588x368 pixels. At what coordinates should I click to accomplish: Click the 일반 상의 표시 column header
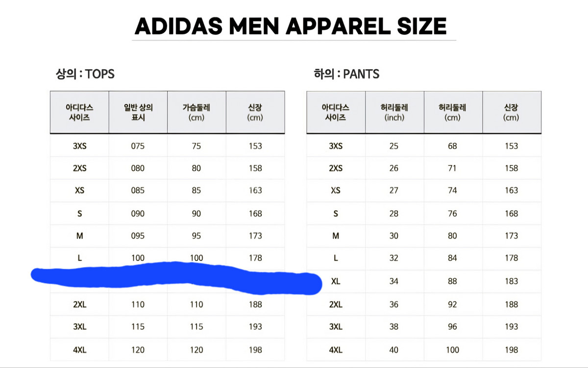click(x=138, y=112)
